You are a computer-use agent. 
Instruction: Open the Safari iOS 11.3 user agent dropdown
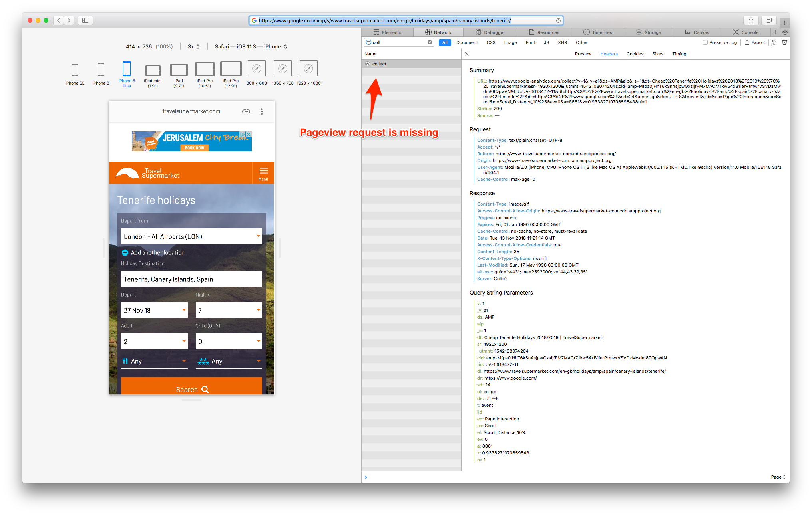pyautogui.click(x=251, y=47)
